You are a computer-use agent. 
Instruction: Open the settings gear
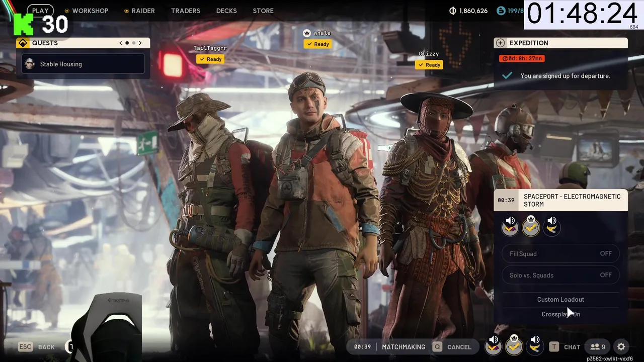(x=621, y=347)
